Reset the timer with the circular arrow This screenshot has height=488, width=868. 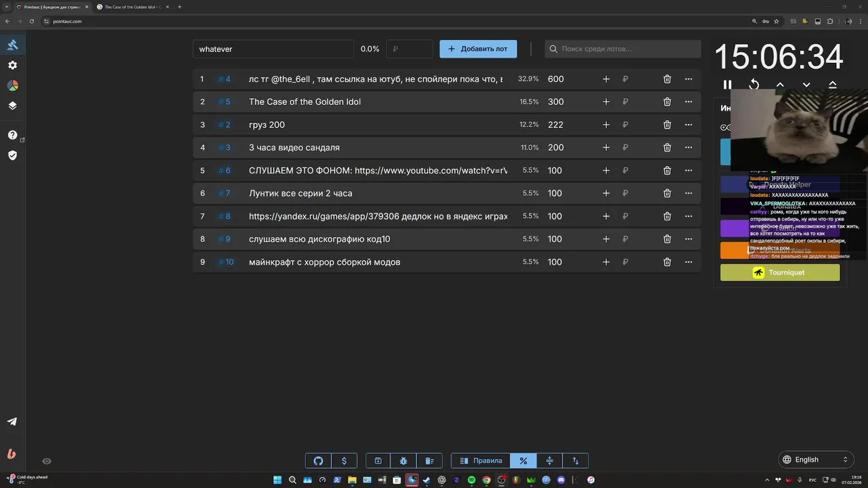pyautogui.click(x=754, y=85)
